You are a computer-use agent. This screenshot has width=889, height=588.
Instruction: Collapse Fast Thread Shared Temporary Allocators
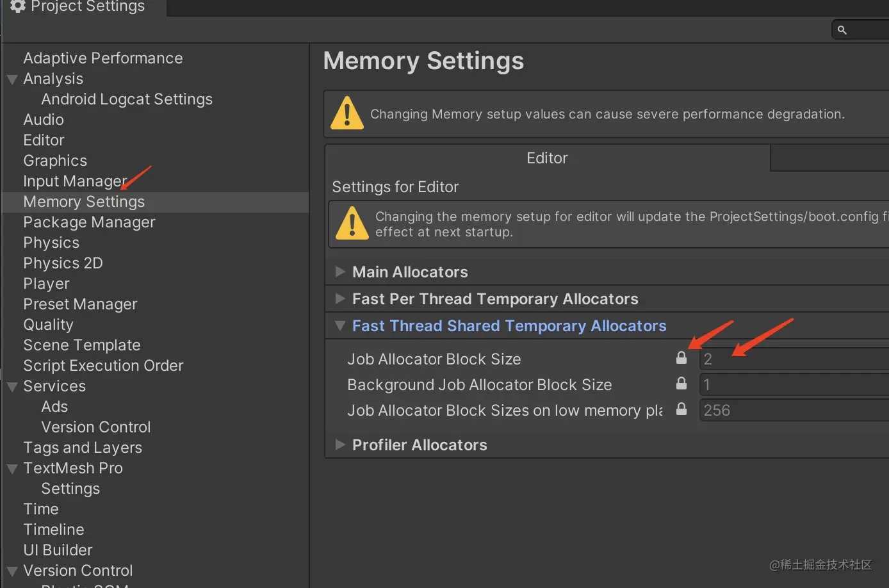click(x=340, y=326)
